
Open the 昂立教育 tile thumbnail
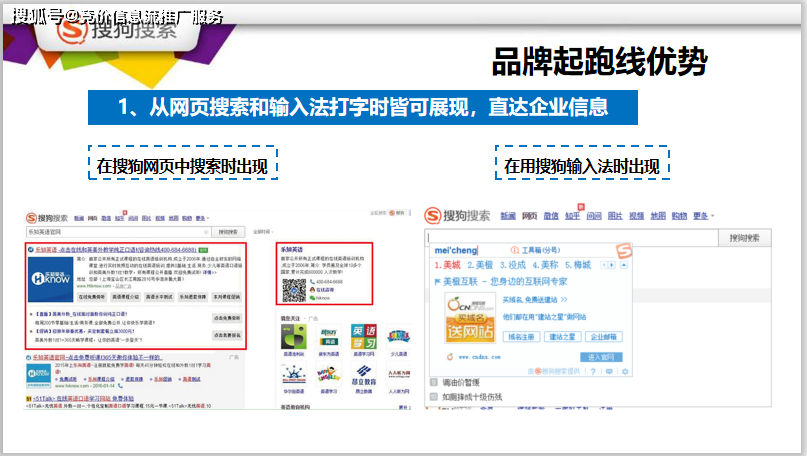pyautogui.click(x=363, y=374)
